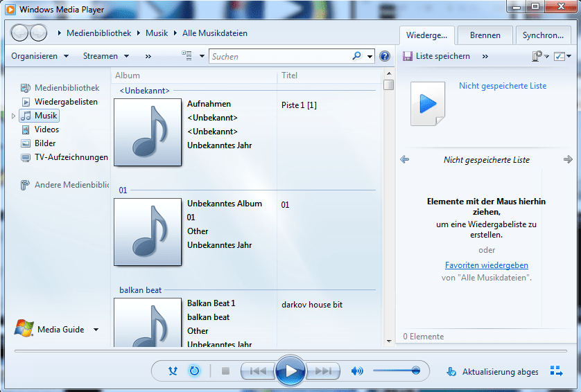Select the Unbekanntes Album art thumbnail
Screen dimensions: 581x392
coord(148,232)
